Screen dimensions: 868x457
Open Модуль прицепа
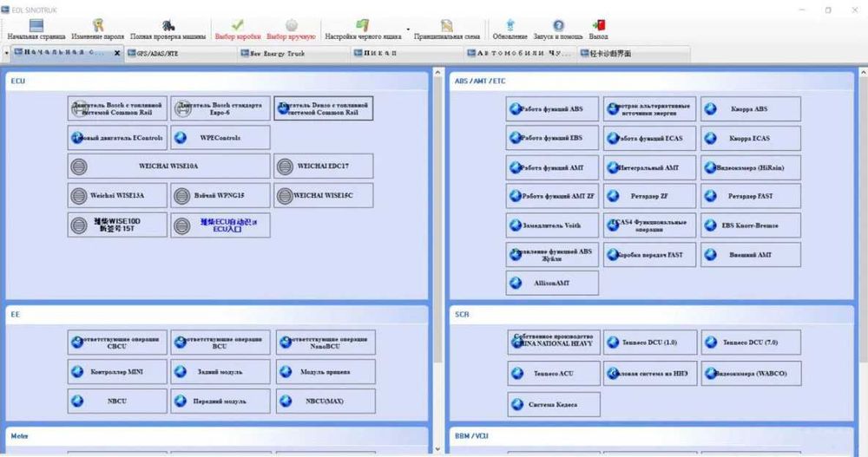325,372
